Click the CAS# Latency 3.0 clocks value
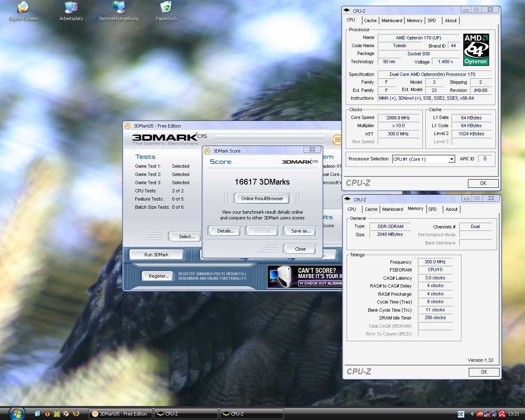The image size is (525, 420). (435, 278)
